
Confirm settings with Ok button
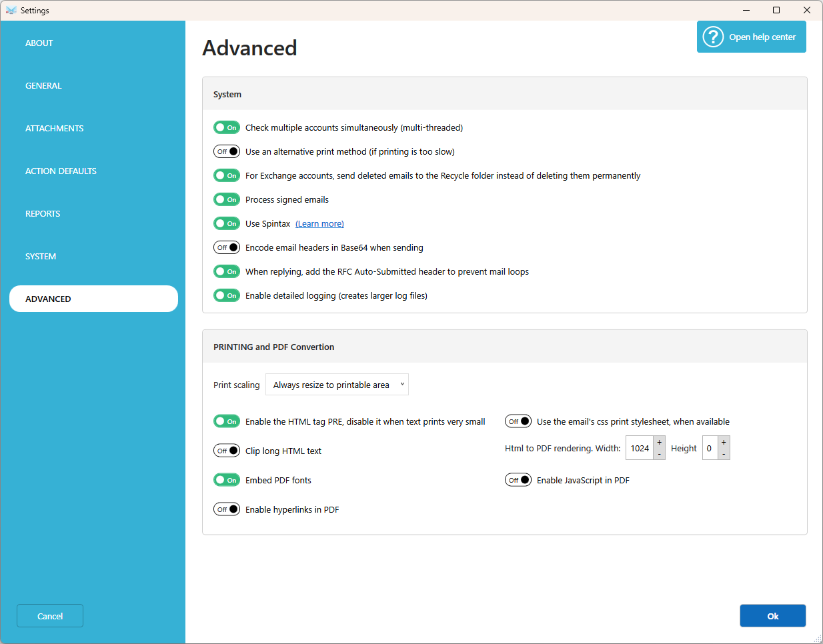click(773, 616)
